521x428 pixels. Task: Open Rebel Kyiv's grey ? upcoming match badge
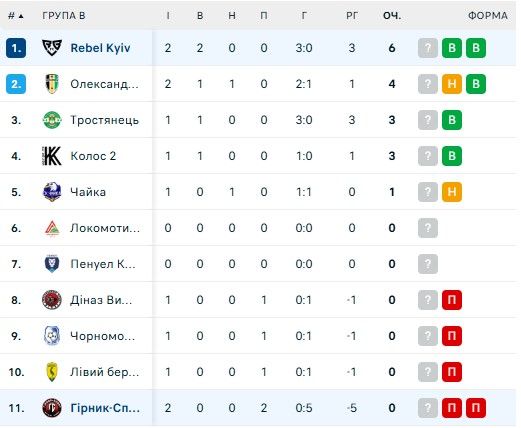click(428, 48)
